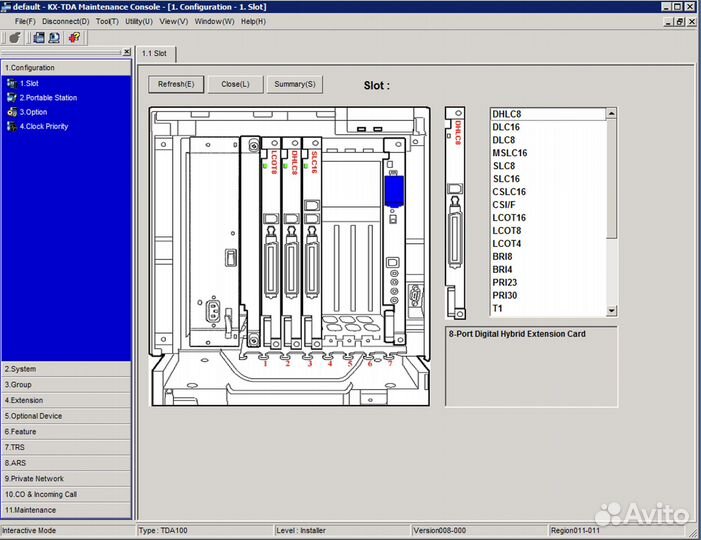The image size is (701, 540).
Task: Click the red question-mark toolbar icon
Action: tap(74, 38)
